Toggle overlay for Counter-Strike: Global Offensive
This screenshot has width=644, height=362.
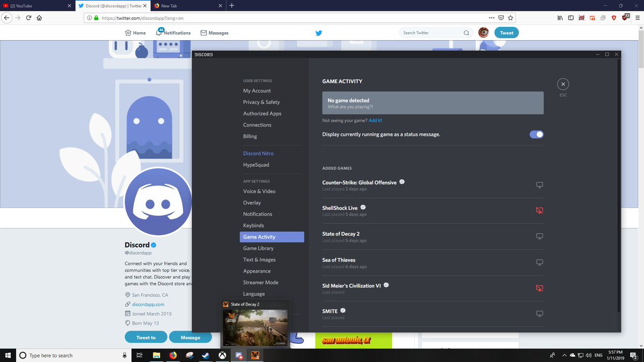pyautogui.click(x=539, y=185)
